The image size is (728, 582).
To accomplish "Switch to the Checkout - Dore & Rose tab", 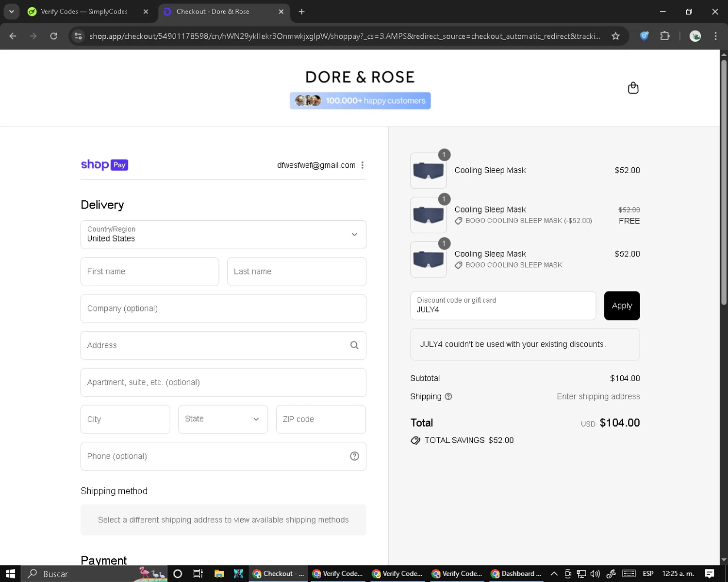I will 223,12.
